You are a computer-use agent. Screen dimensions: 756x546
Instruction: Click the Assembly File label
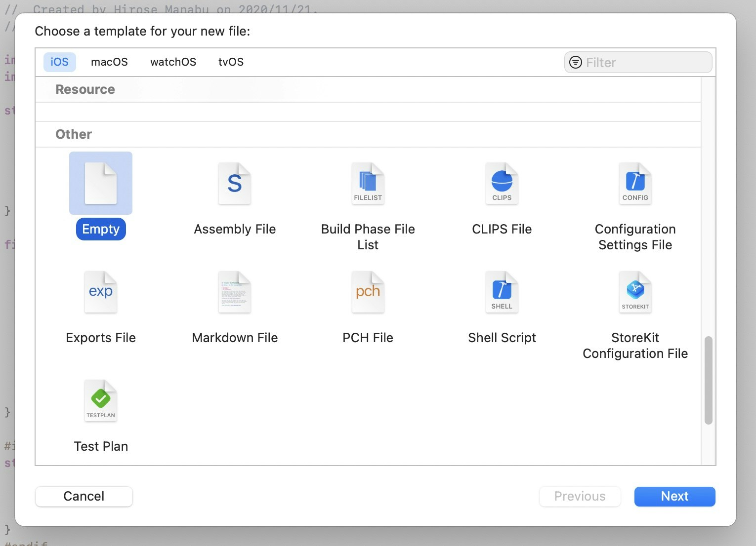[x=235, y=229]
